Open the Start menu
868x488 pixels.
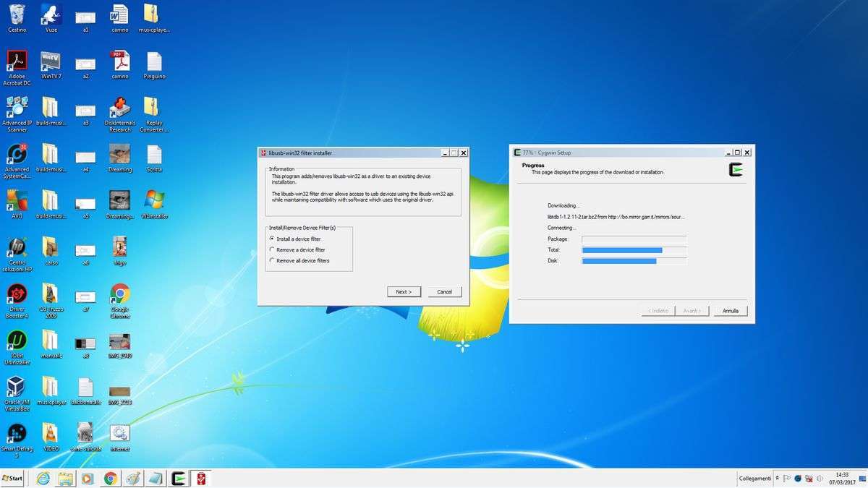pyautogui.click(x=13, y=479)
